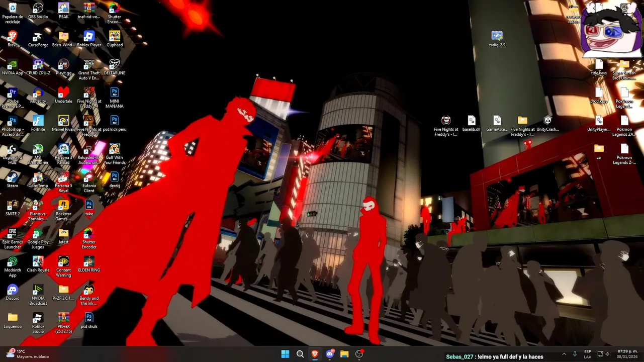Open the Loquendo folder
Image resolution: width=644 pixels, height=362 pixels.
[13, 320]
